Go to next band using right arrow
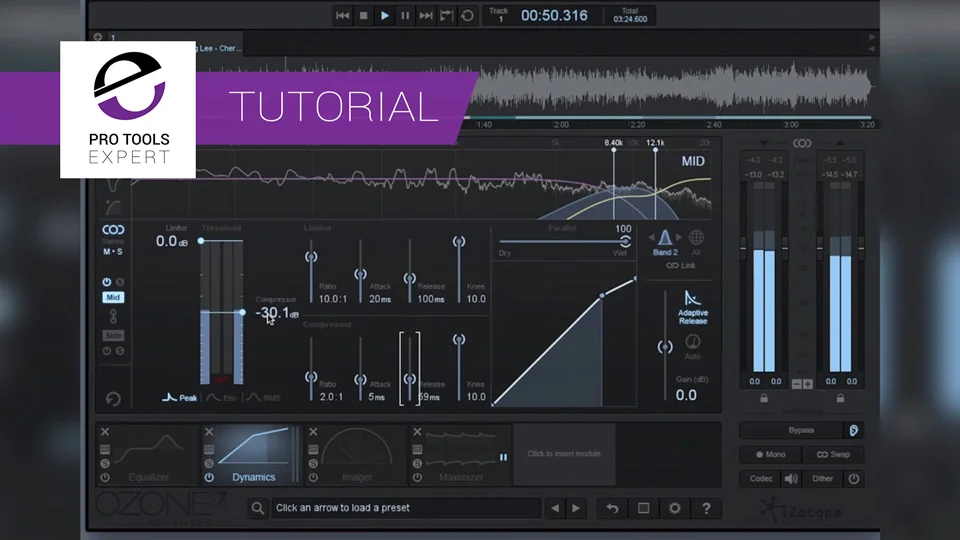960x540 pixels. tap(678, 238)
